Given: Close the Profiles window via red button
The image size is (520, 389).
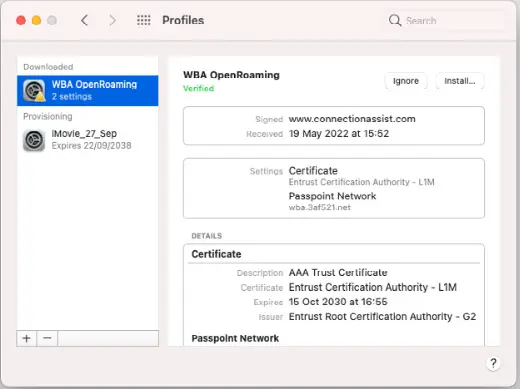Looking at the screenshot, I should pyautogui.click(x=21, y=20).
